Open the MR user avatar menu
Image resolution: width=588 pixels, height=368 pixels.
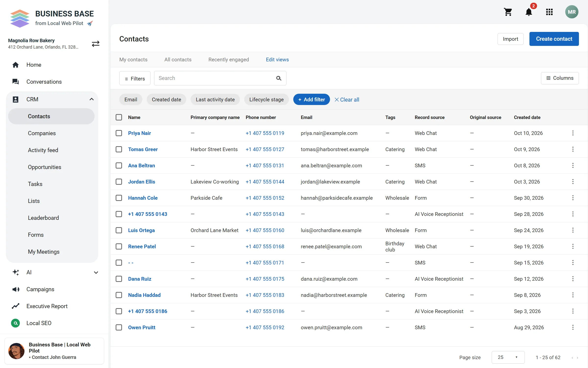572,12
